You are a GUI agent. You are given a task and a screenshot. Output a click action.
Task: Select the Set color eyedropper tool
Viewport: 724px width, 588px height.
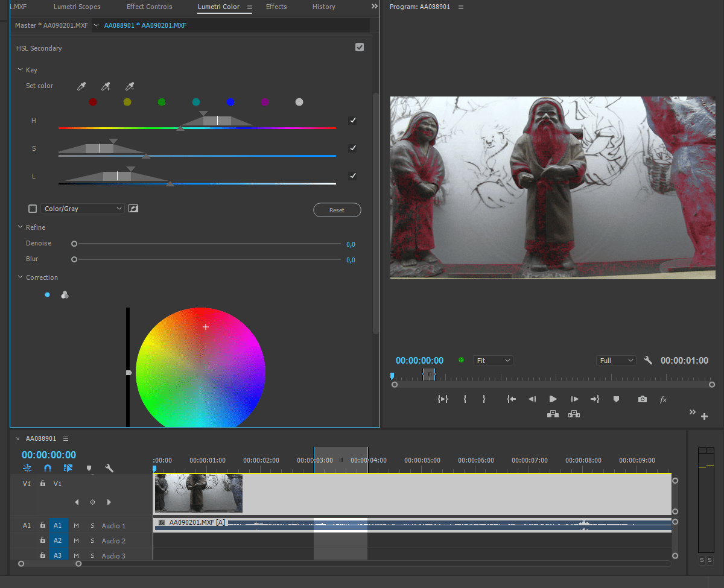click(81, 87)
